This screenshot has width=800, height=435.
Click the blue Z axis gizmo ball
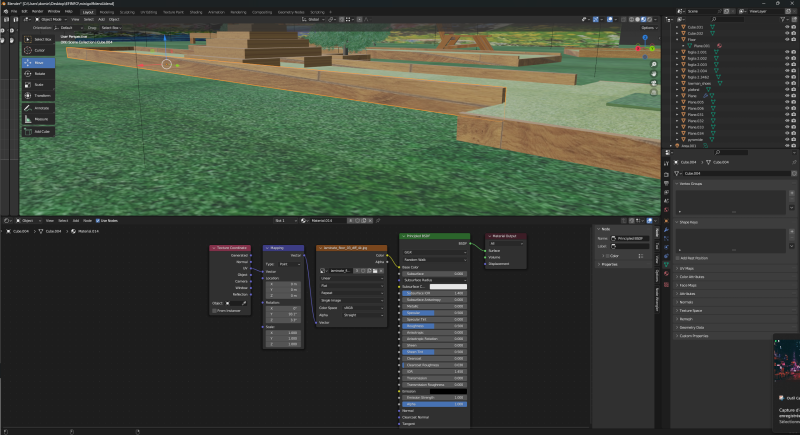point(645,38)
